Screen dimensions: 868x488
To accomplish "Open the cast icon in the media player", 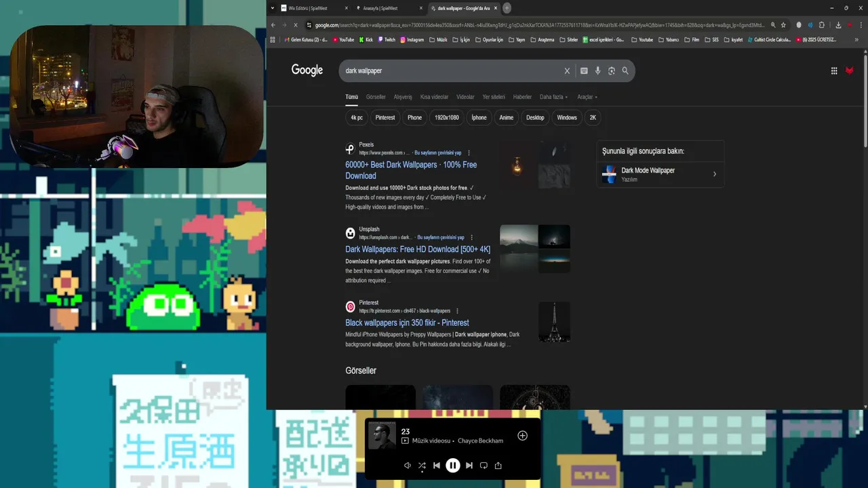I will tap(484, 466).
